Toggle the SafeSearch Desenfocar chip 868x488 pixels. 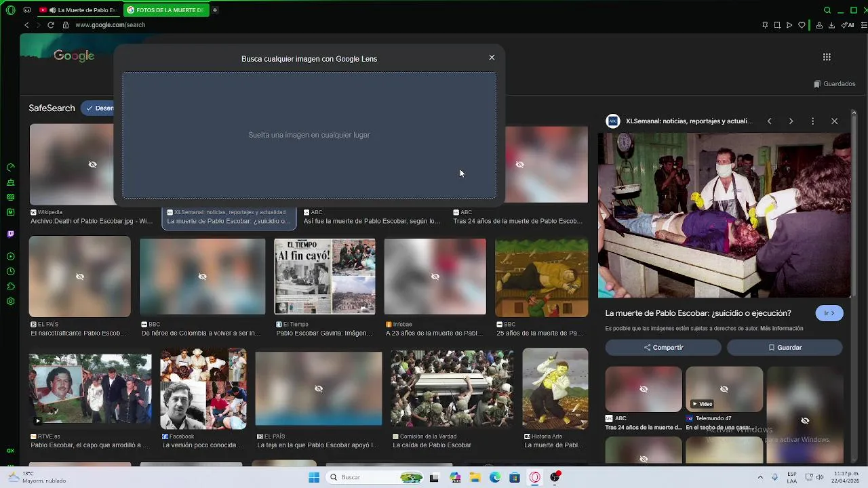98,108
